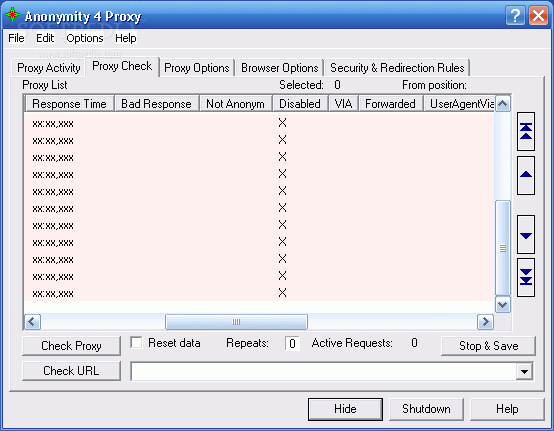
Task: Click the Shutdown button
Action: [x=426, y=409]
